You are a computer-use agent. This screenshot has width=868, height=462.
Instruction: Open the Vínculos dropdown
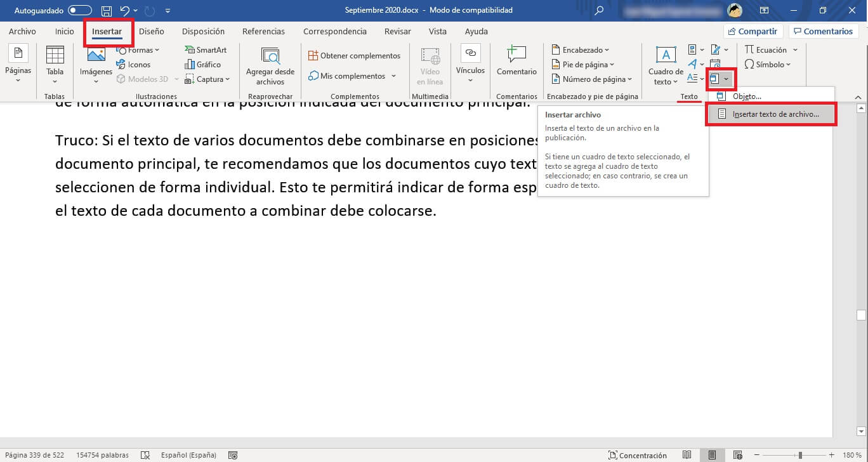click(x=470, y=64)
